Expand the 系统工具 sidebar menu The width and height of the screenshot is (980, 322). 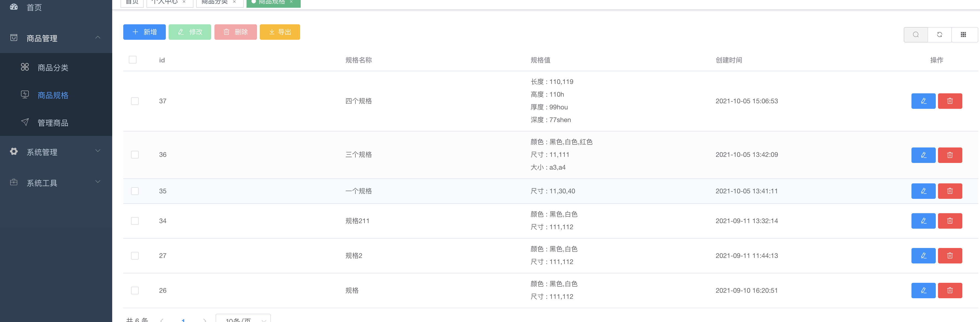[56, 183]
